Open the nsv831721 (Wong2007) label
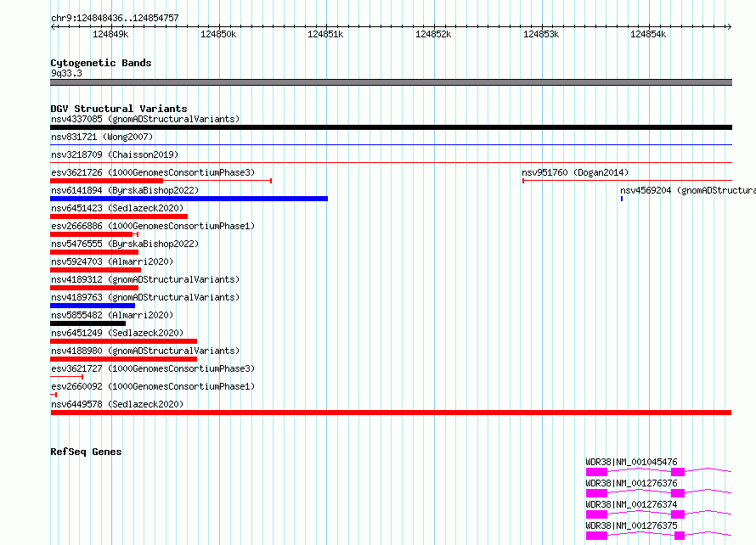756x545 pixels. tap(102, 137)
